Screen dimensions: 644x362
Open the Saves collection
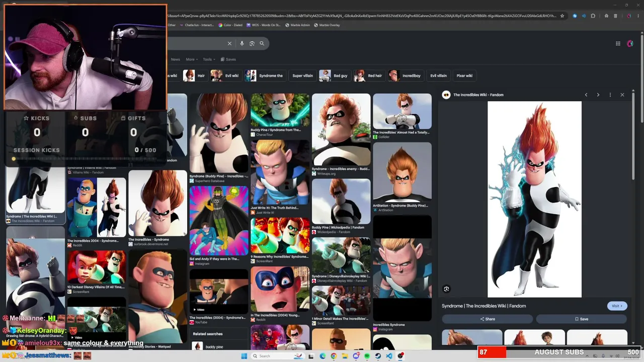tap(228, 59)
